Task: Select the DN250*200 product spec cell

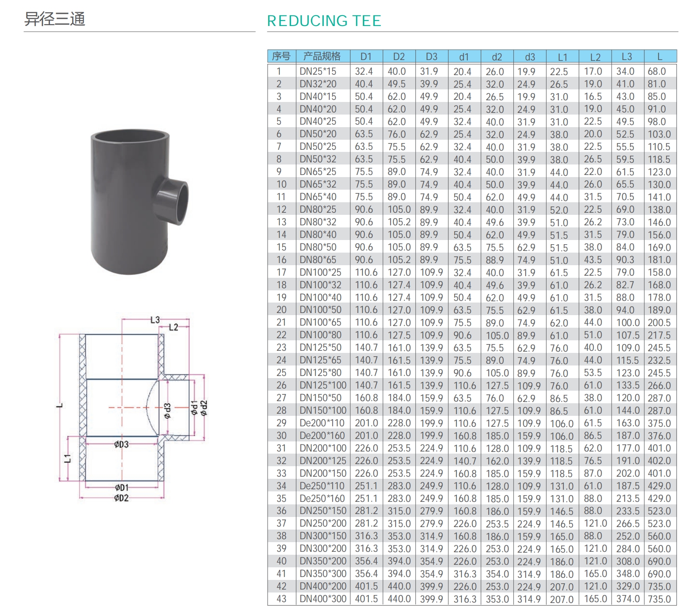Action: [x=323, y=523]
